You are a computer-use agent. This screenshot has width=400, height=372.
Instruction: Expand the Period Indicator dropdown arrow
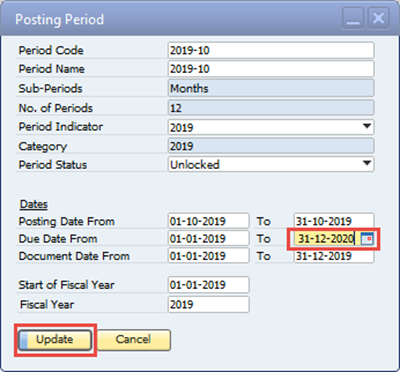tap(367, 127)
